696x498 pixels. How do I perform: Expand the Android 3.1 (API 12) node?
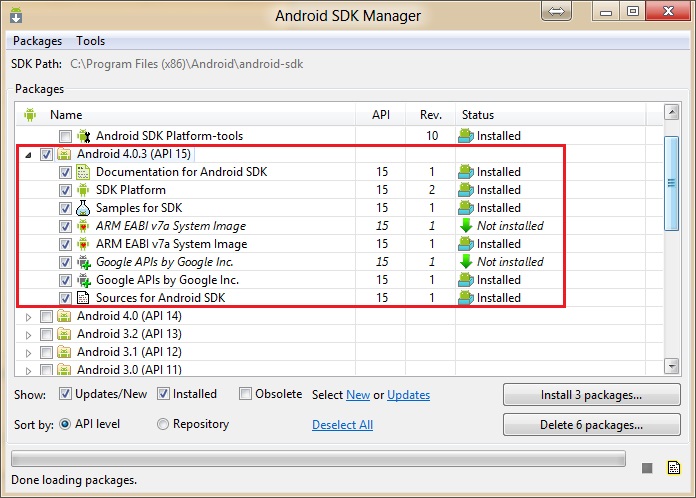pyautogui.click(x=28, y=353)
